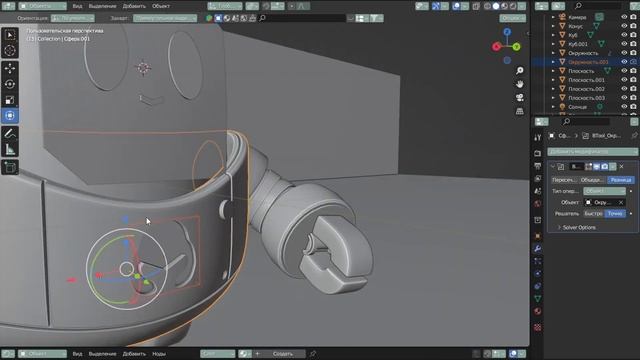Viewport: 640px width, 360px height.
Task: Open the Добавить menu in viewport header
Action: point(134,6)
